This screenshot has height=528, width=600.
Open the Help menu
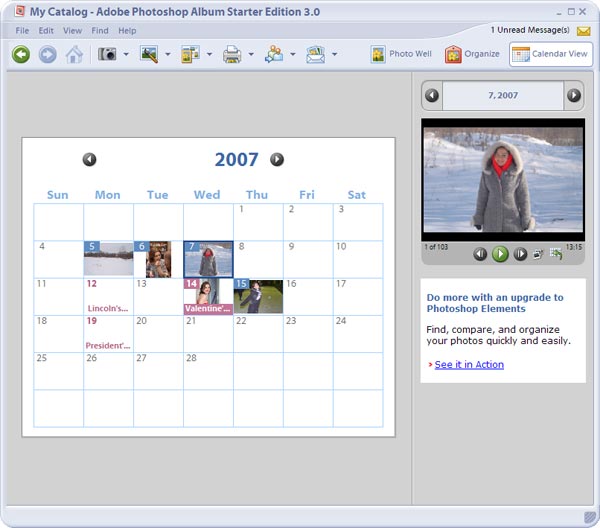click(x=127, y=31)
